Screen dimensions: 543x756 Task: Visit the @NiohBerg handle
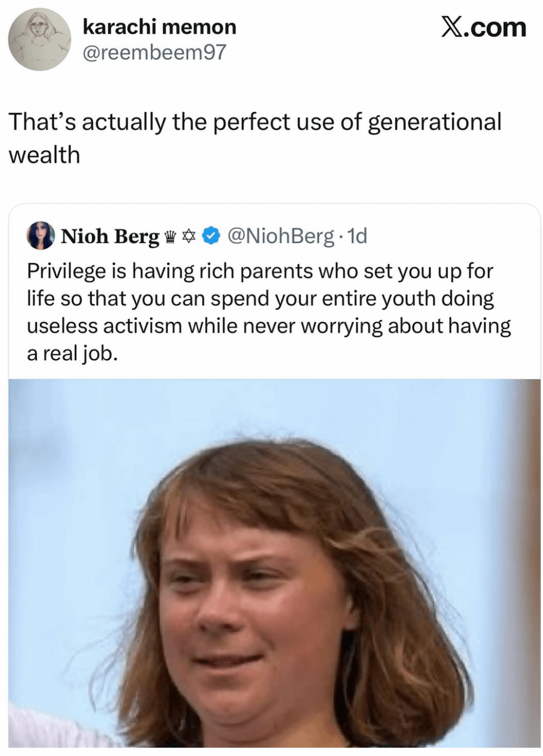click(x=281, y=235)
